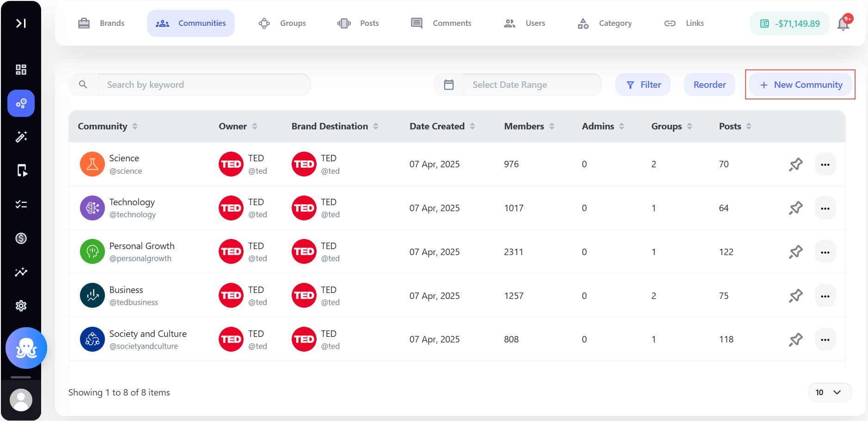
Task: Open the Personal Growth community name link
Action: click(142, 246)
